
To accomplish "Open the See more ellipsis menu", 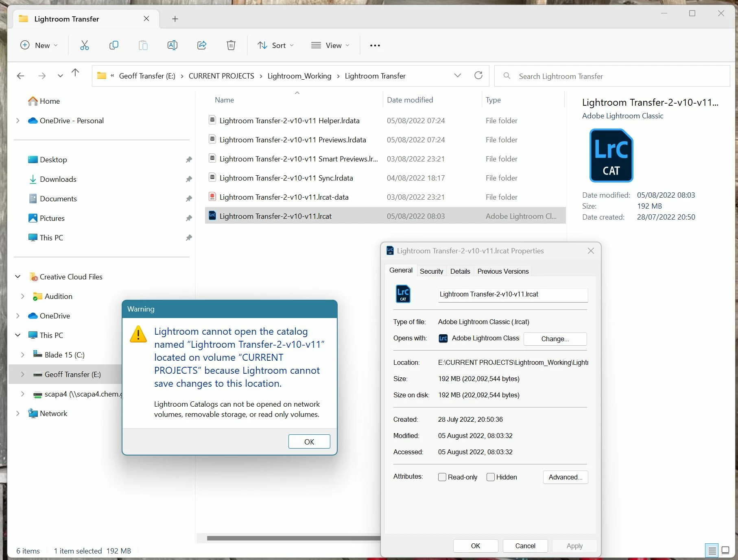I will coord(375,46).
